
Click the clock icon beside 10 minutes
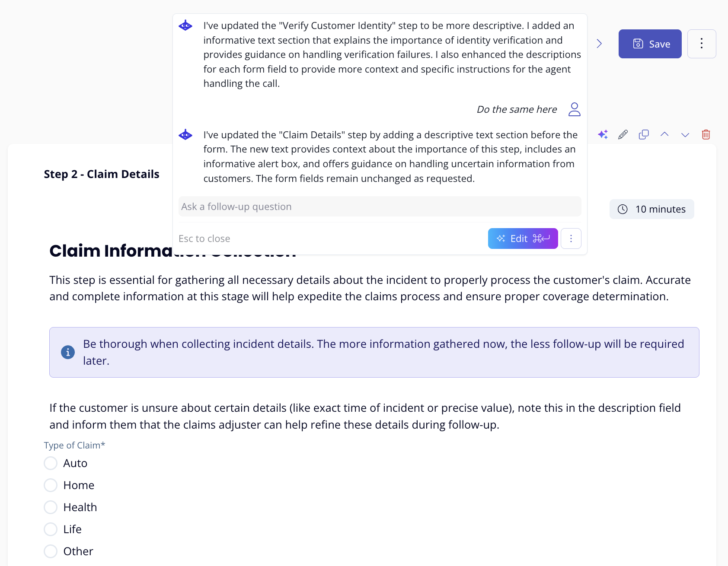(x=623, y=209)
